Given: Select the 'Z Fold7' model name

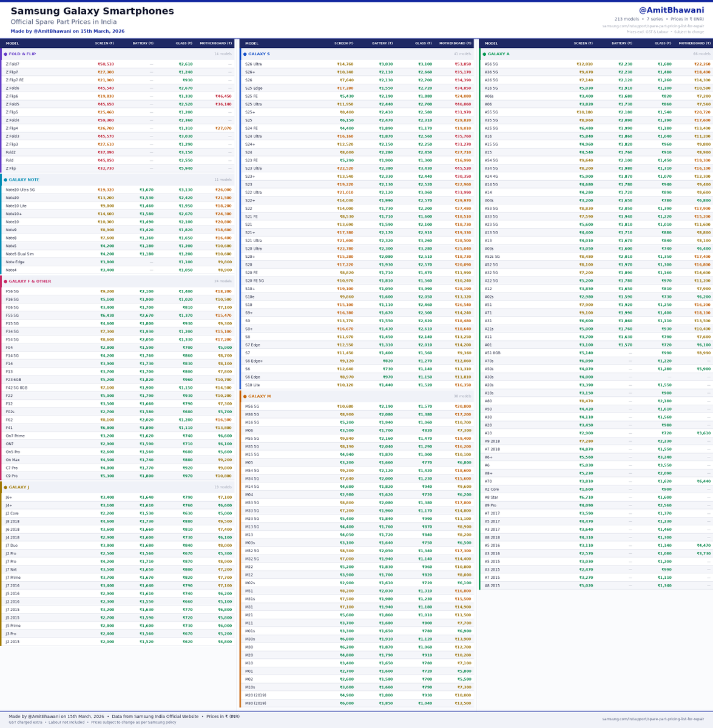Looking at the screenshot, I should (13, 64).
